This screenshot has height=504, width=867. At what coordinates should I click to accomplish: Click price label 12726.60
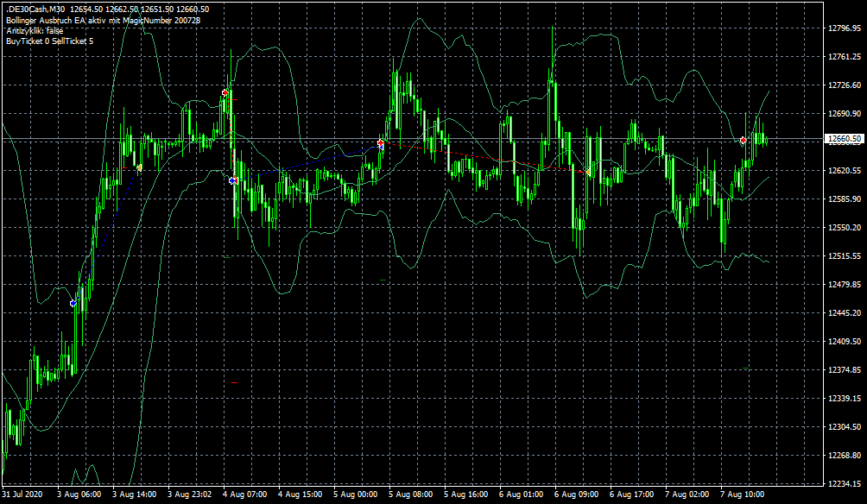tap(845, 85)
